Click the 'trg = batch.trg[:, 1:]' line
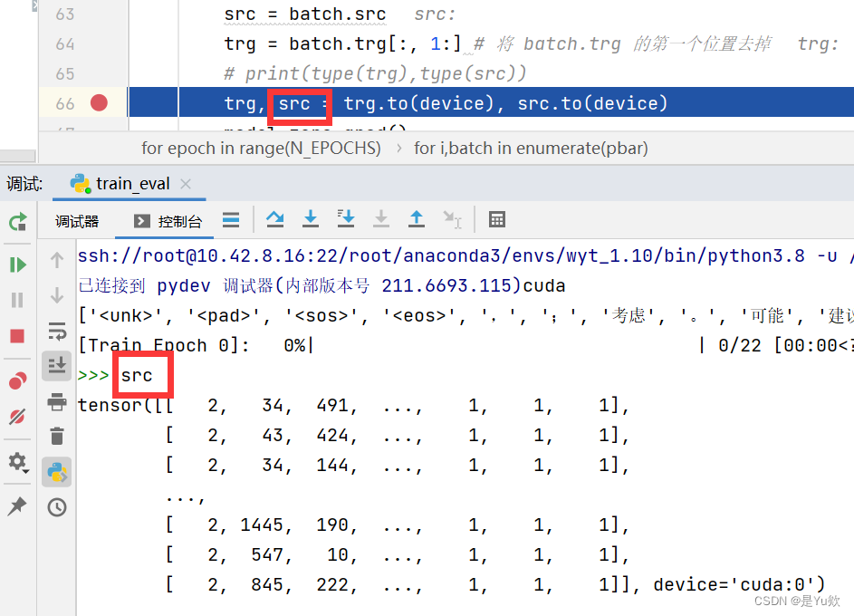 [342, 43]
